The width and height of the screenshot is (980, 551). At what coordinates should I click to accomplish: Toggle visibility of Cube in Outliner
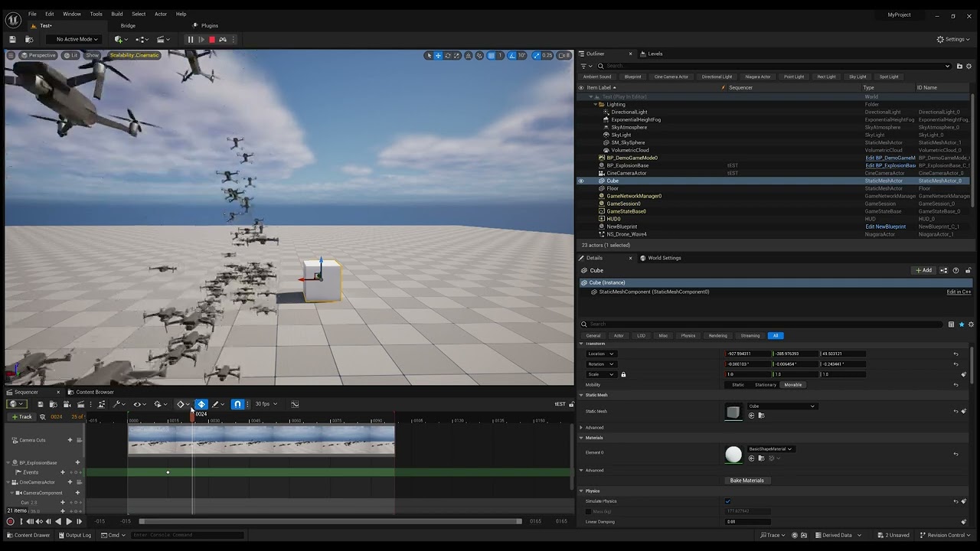pos(581,181)
